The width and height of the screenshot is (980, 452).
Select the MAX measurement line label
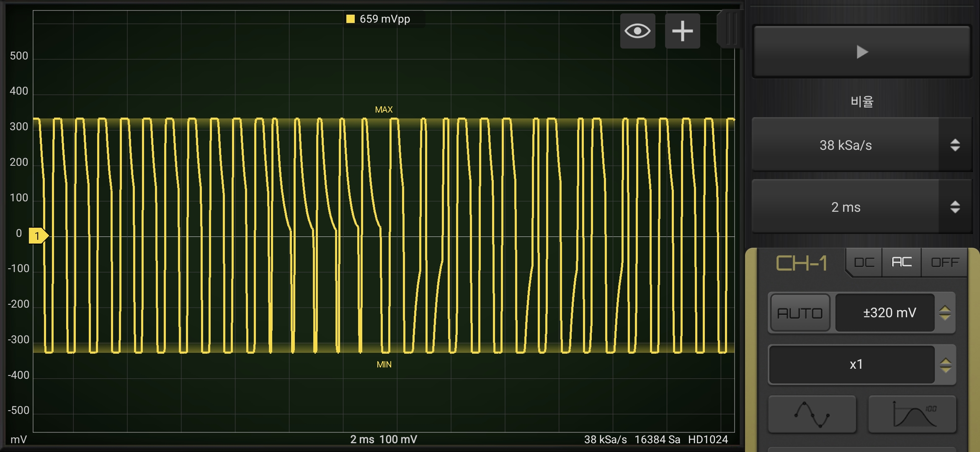click(384, 110)
